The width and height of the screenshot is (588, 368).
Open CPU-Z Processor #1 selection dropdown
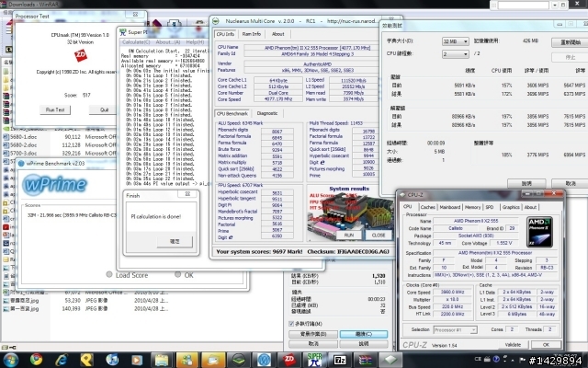456,329
